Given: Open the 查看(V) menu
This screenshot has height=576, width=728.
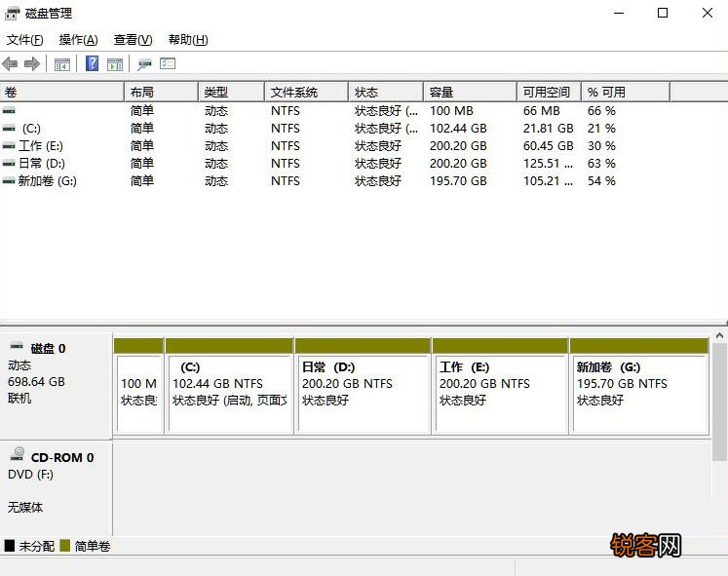Looking at the screenshot, I should 133,40.
